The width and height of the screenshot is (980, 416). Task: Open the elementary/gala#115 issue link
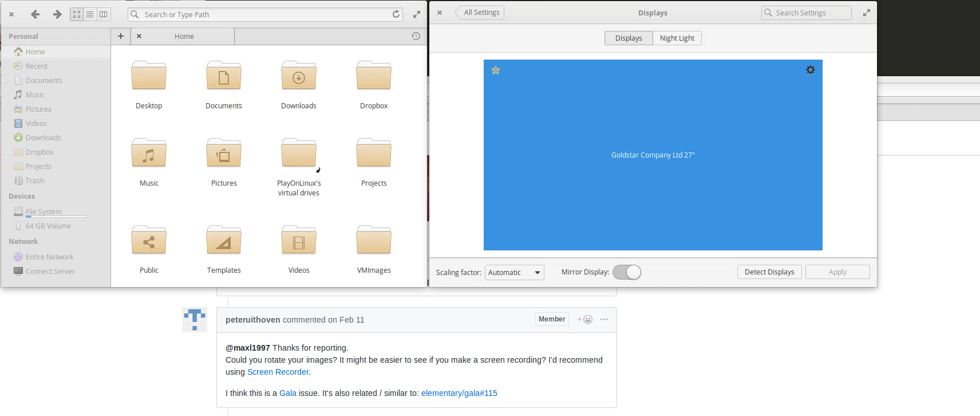point(459,393)
